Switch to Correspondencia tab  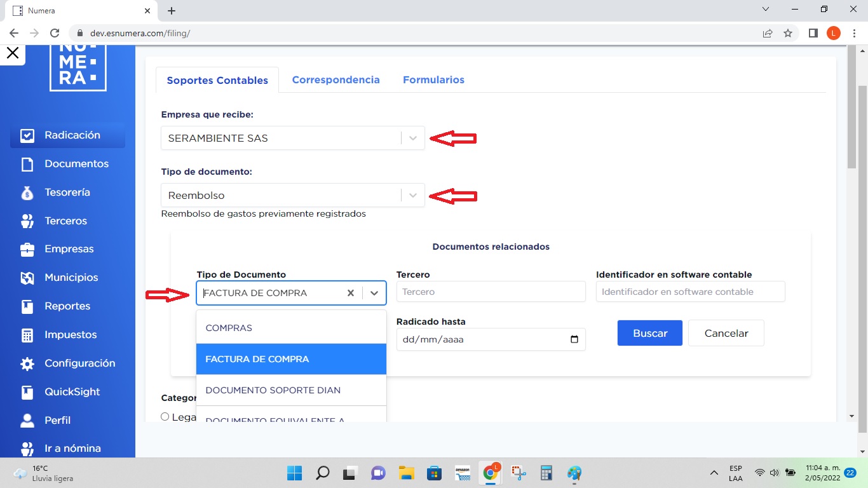(336, 80)
